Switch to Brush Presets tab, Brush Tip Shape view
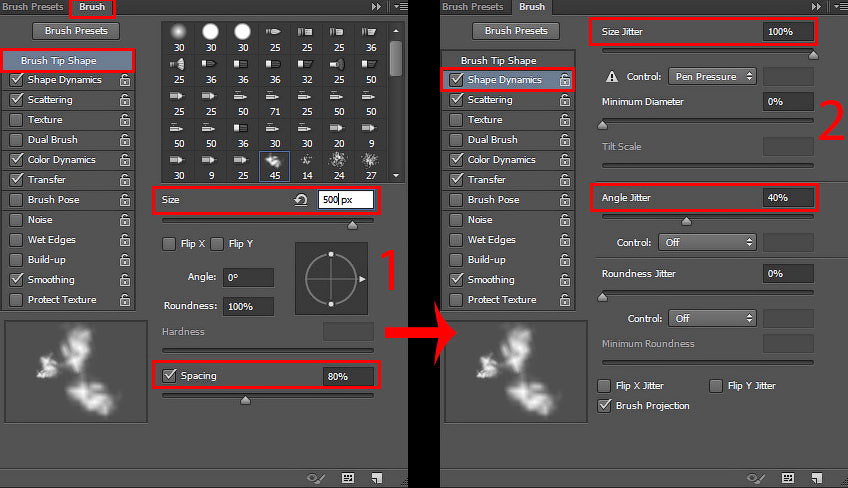Viewport: 848px width, 488px height. (33, 6)
